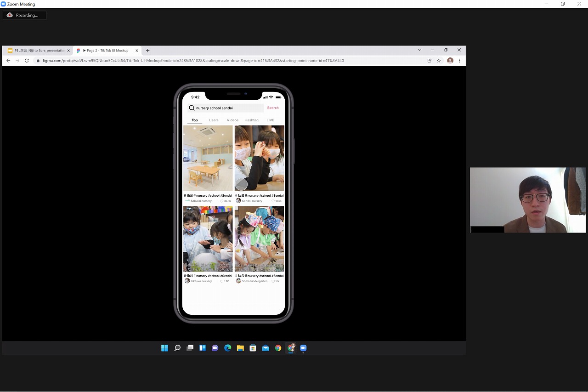The image size is (588, 392).
Task: Open the Mail app from the taskbar
Action: [266, 348]
